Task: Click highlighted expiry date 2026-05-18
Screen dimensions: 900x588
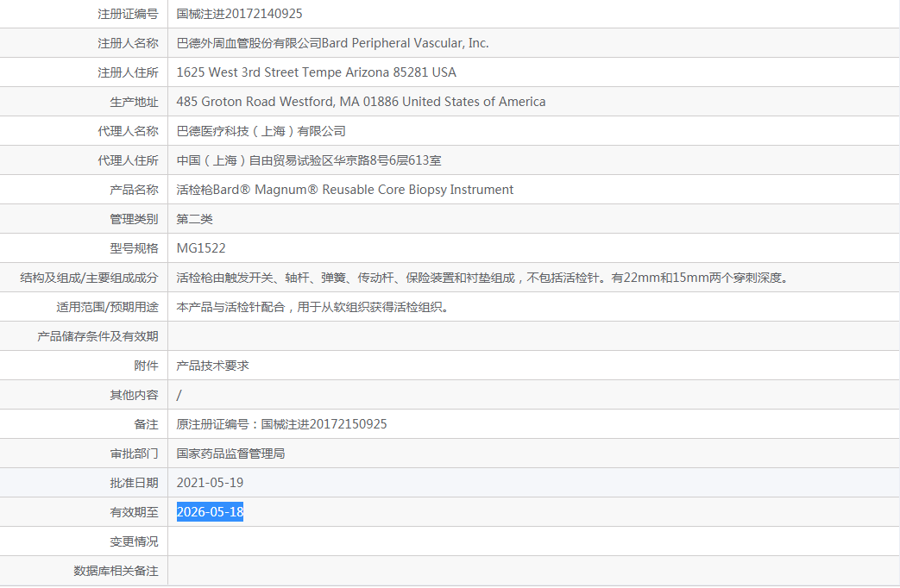Action: (210, 512)
